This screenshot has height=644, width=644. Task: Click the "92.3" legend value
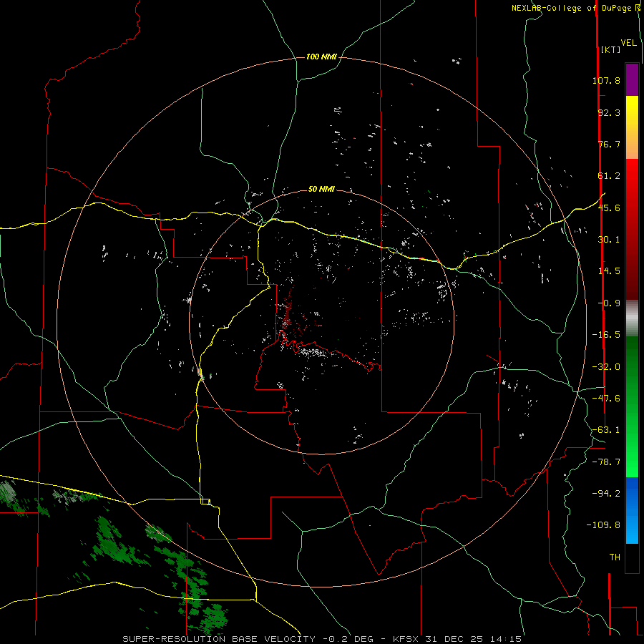click(x=609, y=112)
